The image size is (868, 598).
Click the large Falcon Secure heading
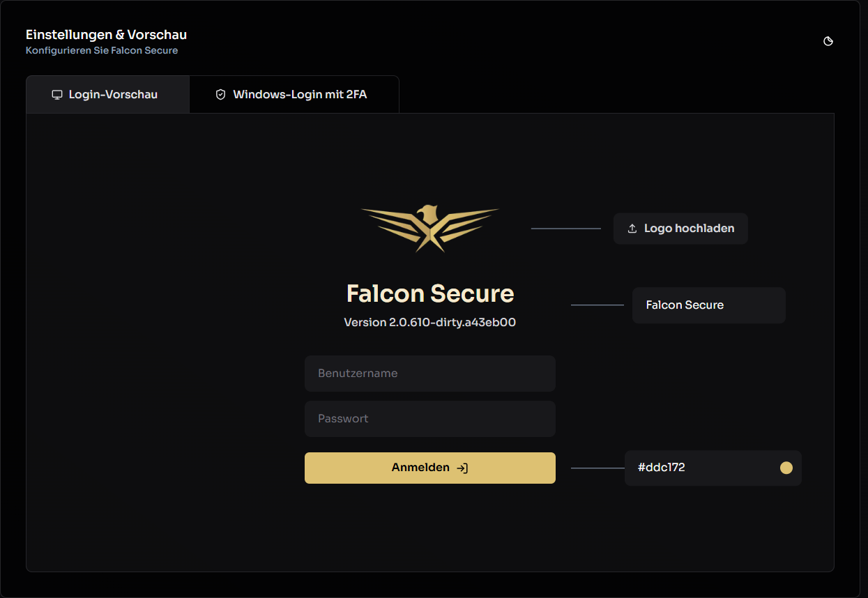tap(430, 293)
